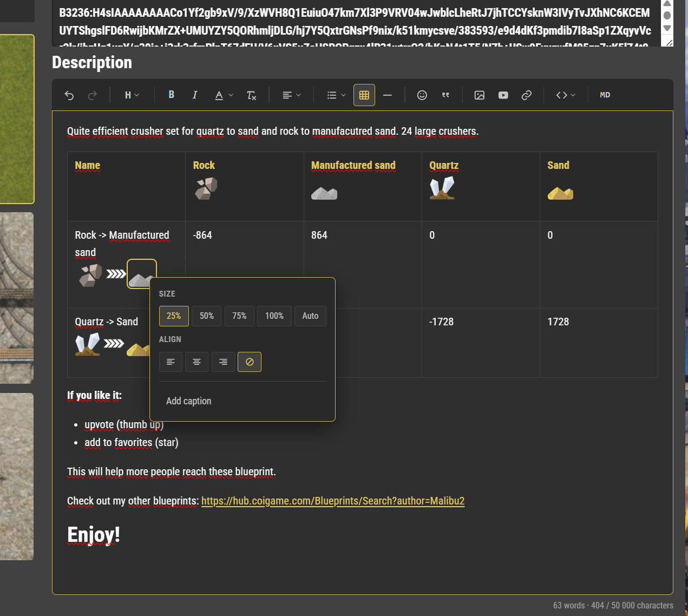The image size is (688, 616).
Task: Open the heading level dropdown
Action: pyautogui.click(x=132, y=95)
